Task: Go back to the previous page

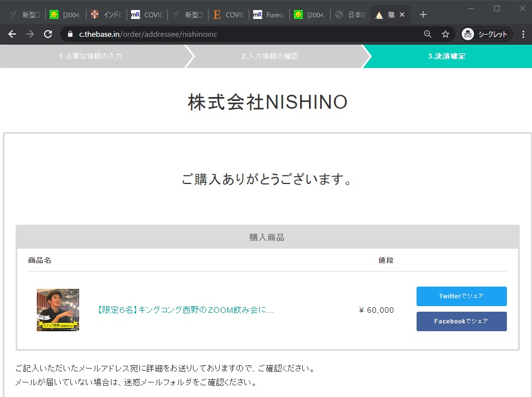Action: pyautogui.click(x=12, y=34)
